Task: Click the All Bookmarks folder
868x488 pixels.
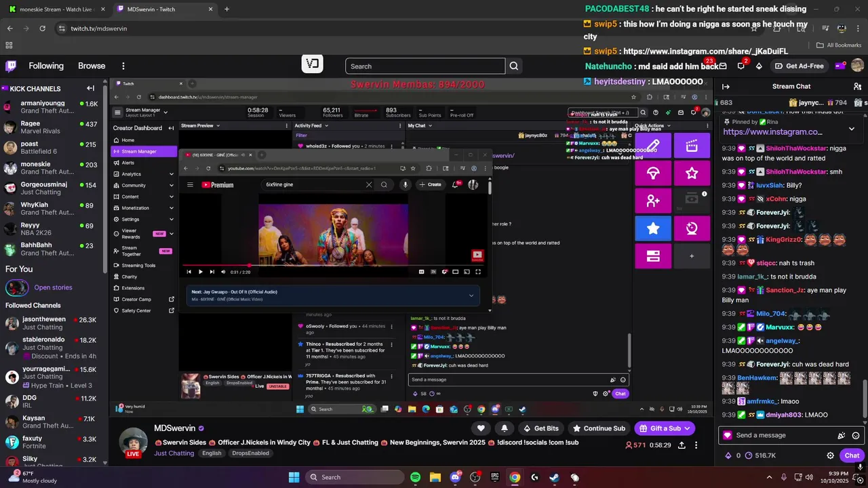Action: pyautogui.click(x=839, y=45)
